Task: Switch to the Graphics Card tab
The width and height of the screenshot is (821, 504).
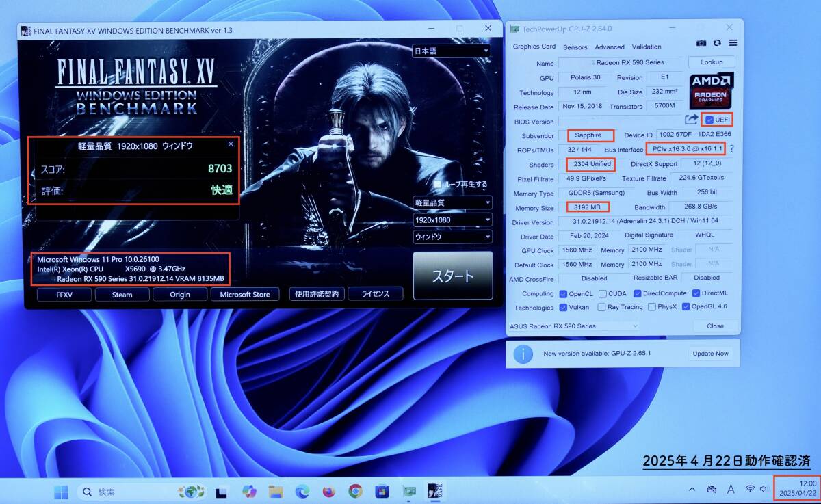Action: 534,47
